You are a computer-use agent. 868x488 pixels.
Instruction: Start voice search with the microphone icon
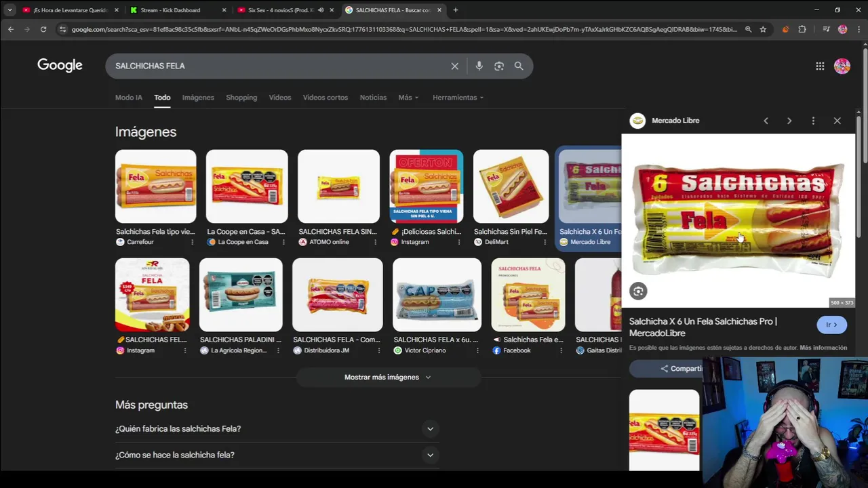pyautogui.click(x=479, y=66)
